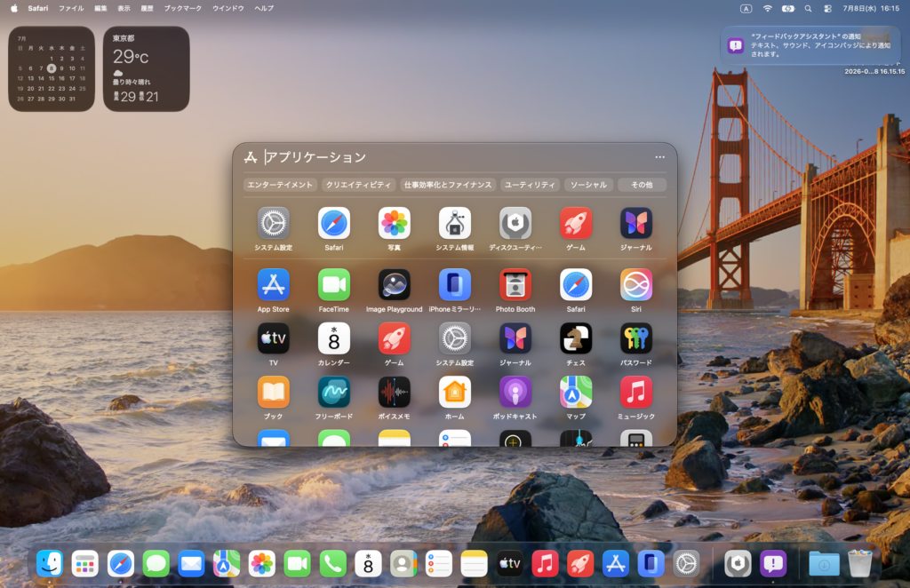Open the Apps launcher icon in the Dock

click(85, 564)
